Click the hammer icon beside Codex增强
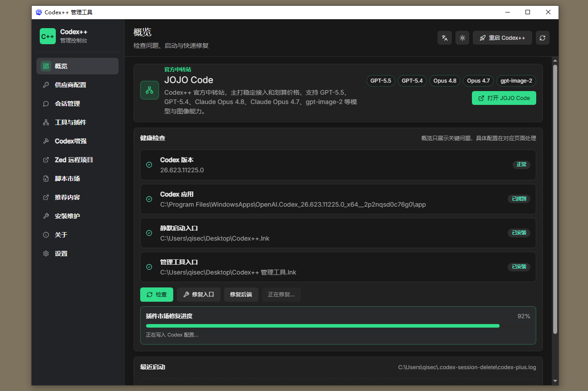This screenshot has height=391, width=588. [x=46, y=141]
